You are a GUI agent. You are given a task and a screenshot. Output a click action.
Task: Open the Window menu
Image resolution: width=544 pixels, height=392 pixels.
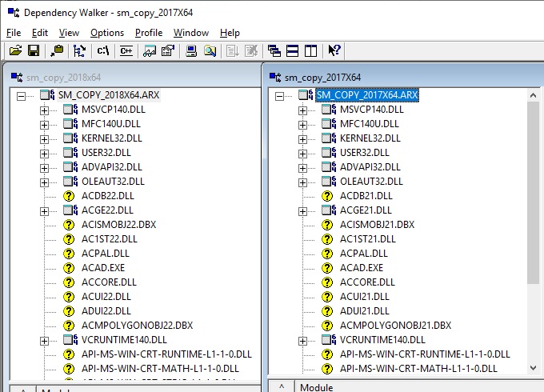tap(191, 33)
